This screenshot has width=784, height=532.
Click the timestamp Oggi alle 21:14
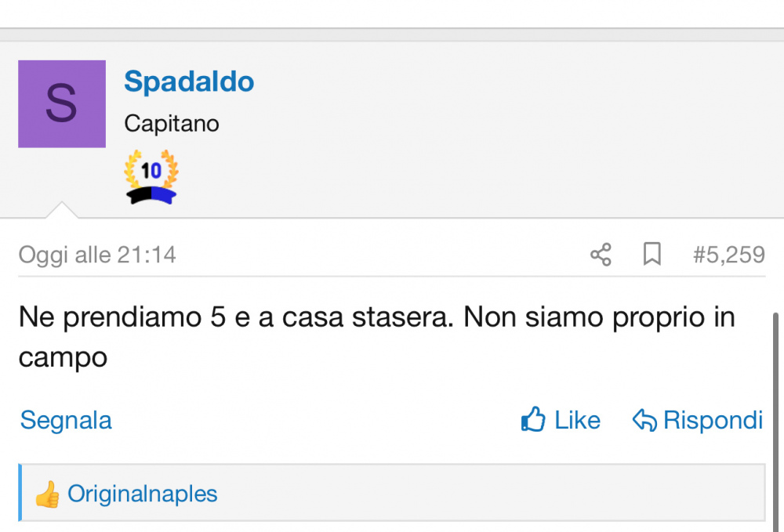pyautogui.click(x=97, y=255)
